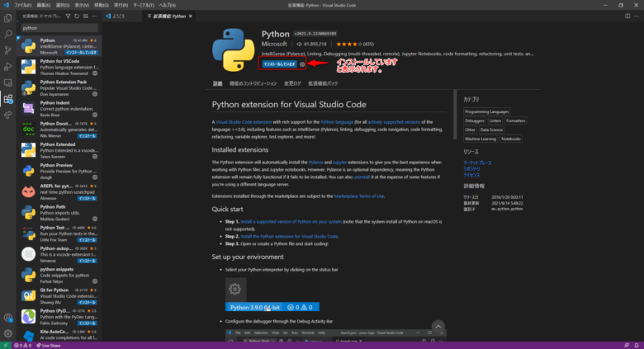Open editor more actions ellipsis at top right
Viewport: 644px width, 349px height.
[637, 16]
